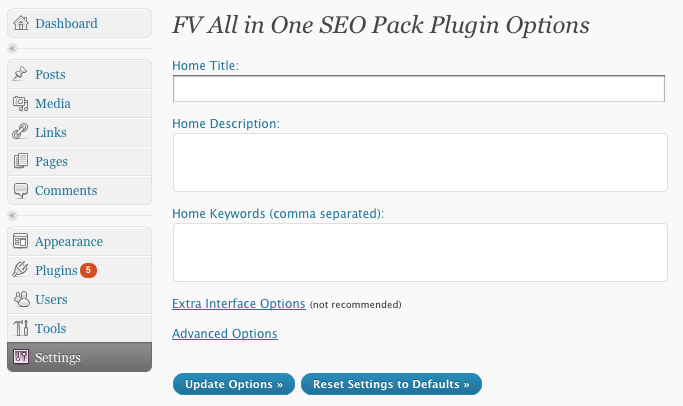Open the Settings menu item
This screenshot has height=406, width=683.
(x=80, y=357)
